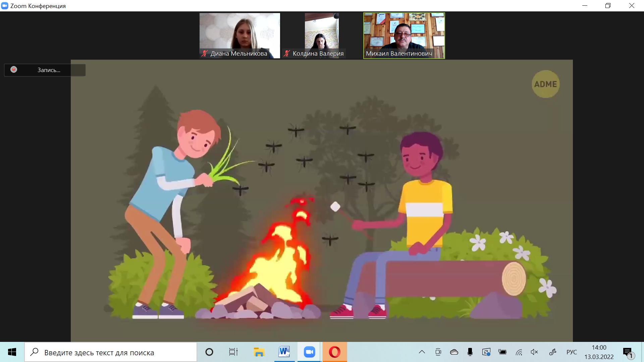Click the recording indicator labeled Запись...
The height and width of the screenshot is (362, 644).
pos(49,70)
